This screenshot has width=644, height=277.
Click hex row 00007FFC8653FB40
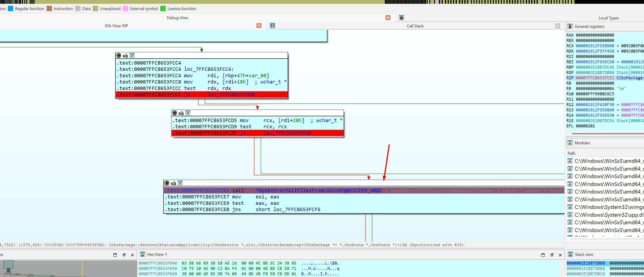pos(239,263)
